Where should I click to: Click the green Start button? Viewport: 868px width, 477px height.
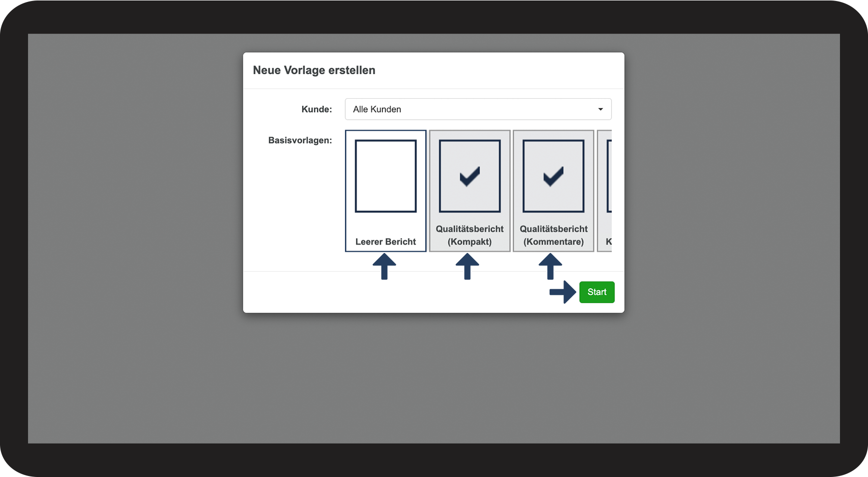(597, 292)
